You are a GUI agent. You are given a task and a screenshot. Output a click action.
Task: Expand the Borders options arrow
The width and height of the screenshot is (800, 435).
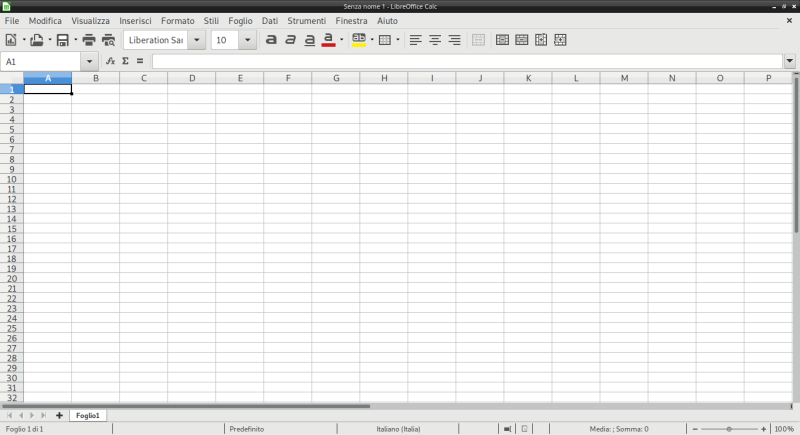pos(398,40)
